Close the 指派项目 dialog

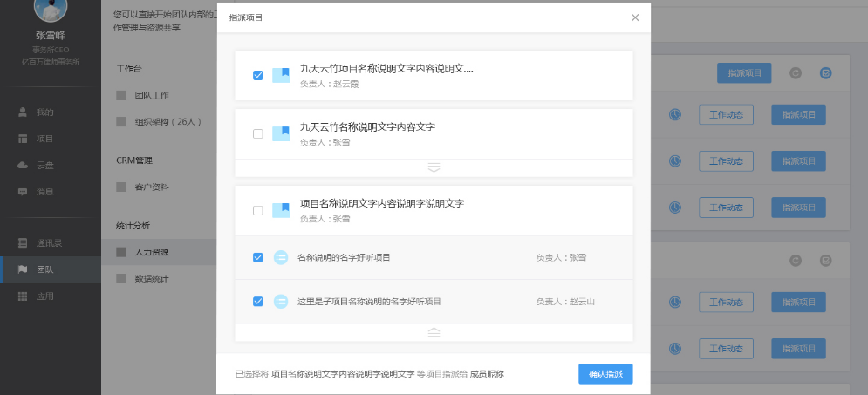pyautogui.click(x=635, y=17)
